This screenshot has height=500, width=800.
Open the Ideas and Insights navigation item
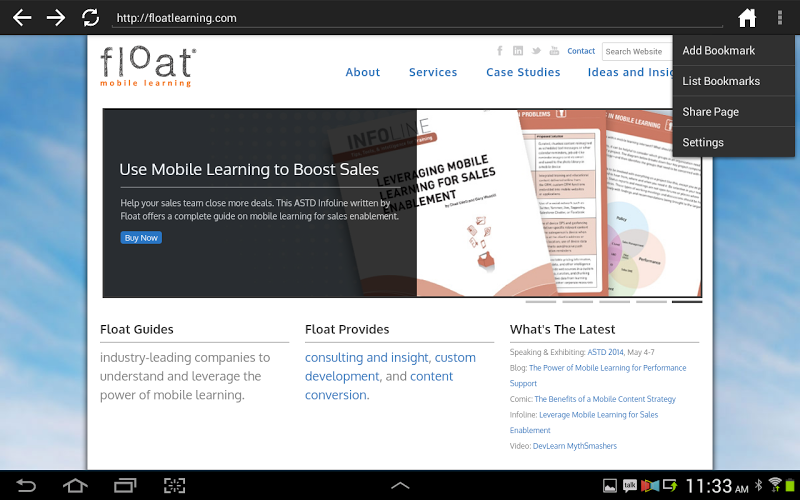coord(630,72)
